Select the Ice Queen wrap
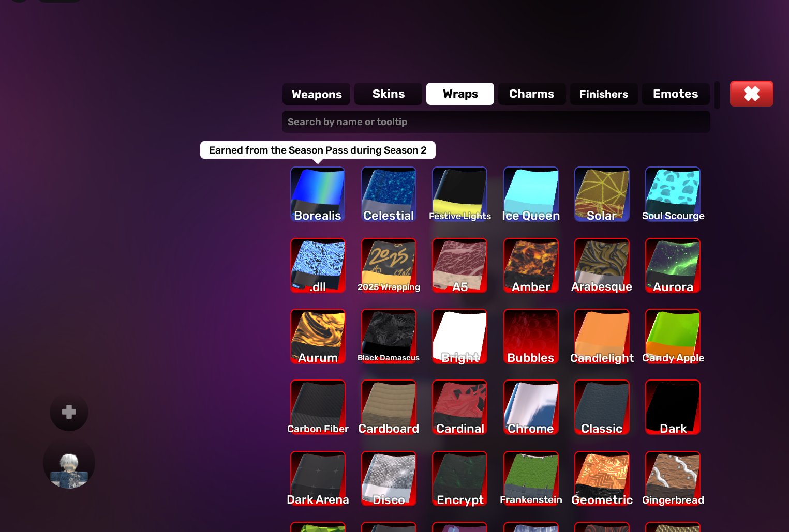Image resolution: width=789 pixels, height=532 pixels. point(531,194)
